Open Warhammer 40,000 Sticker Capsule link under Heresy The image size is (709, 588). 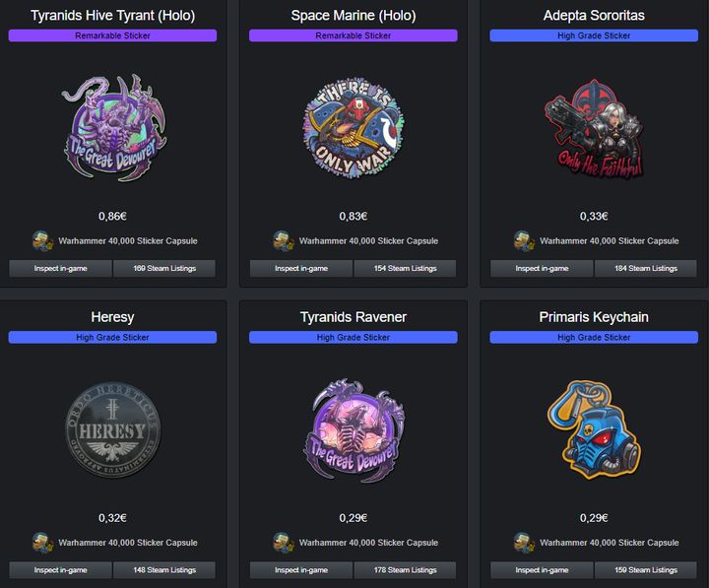click(127, 543)
